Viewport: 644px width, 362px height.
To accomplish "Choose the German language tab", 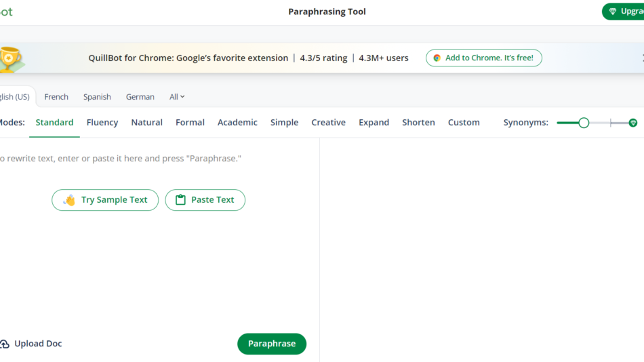I will click(x=140, y=97).
